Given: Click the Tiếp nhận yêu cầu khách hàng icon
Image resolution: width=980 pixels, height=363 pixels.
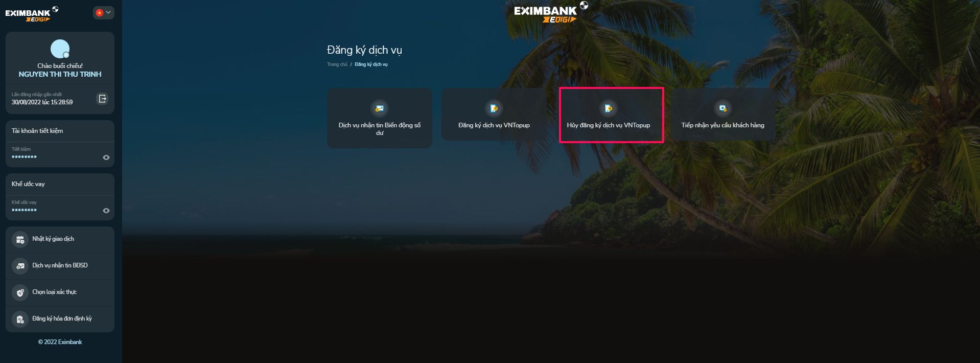Looking at the screenshot, I should pyautogui.click(x=722, y=108).
